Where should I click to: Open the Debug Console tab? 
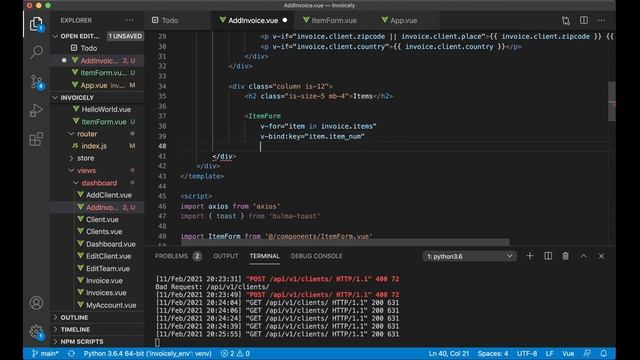(x=316, y=256)
